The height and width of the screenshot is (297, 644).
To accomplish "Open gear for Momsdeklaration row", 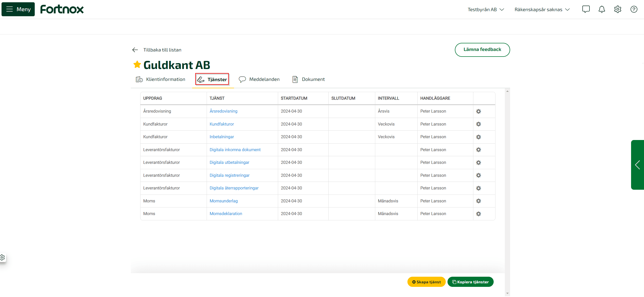I will point(478,214).
